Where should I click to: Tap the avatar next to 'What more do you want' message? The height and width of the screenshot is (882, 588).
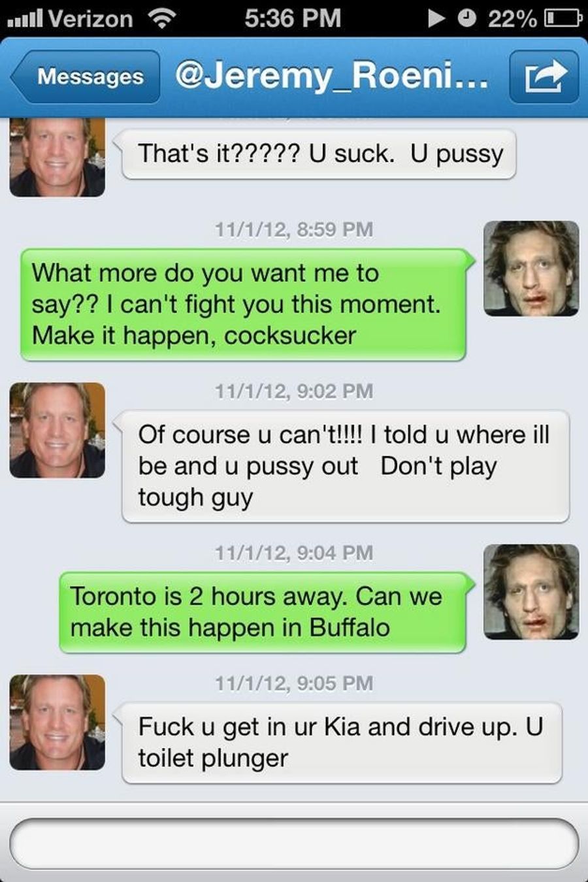(x=531, y=269)
